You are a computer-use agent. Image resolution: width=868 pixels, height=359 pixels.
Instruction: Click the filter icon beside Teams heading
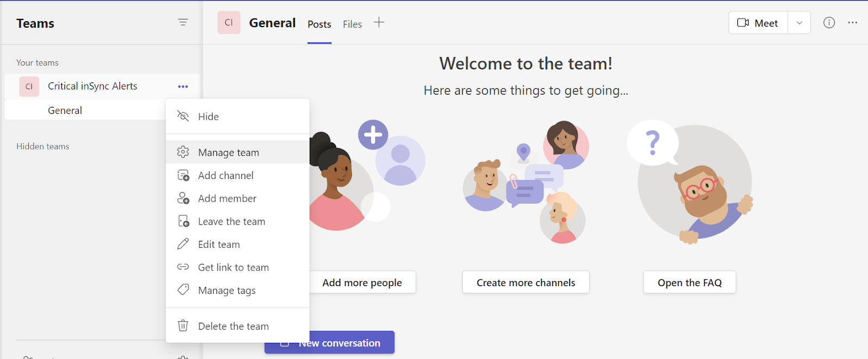tap(183, 22)
